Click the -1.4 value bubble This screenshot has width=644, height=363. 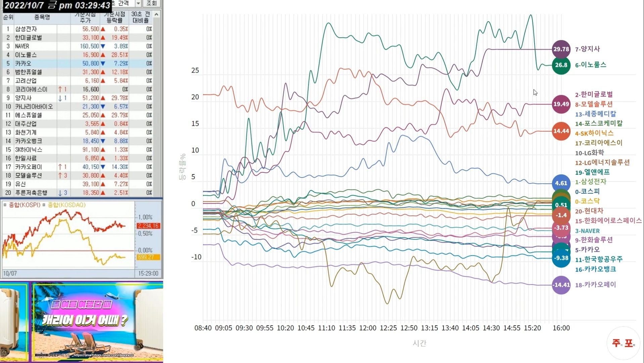[561, 215]
